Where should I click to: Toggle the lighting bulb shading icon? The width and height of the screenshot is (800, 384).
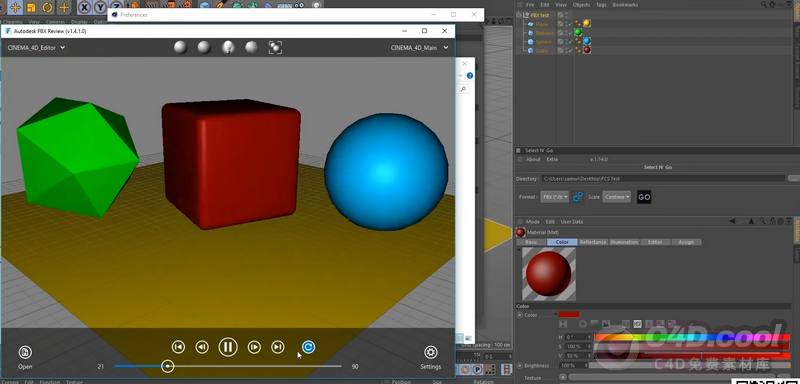point(228,47)
